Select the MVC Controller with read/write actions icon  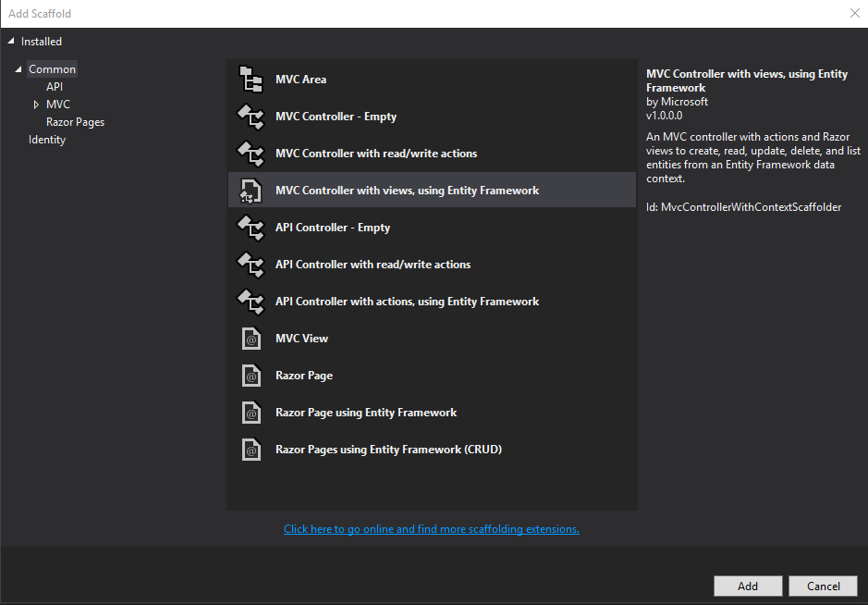[251, 154]
